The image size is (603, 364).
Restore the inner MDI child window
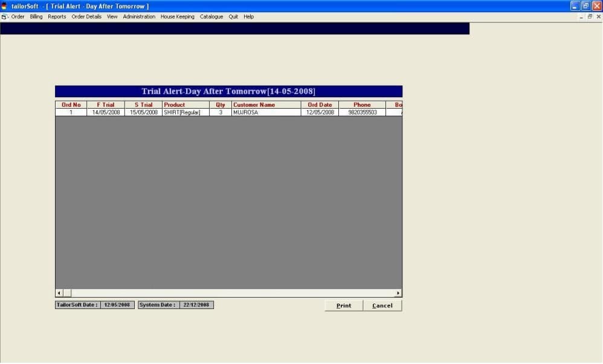pos(590,17)
